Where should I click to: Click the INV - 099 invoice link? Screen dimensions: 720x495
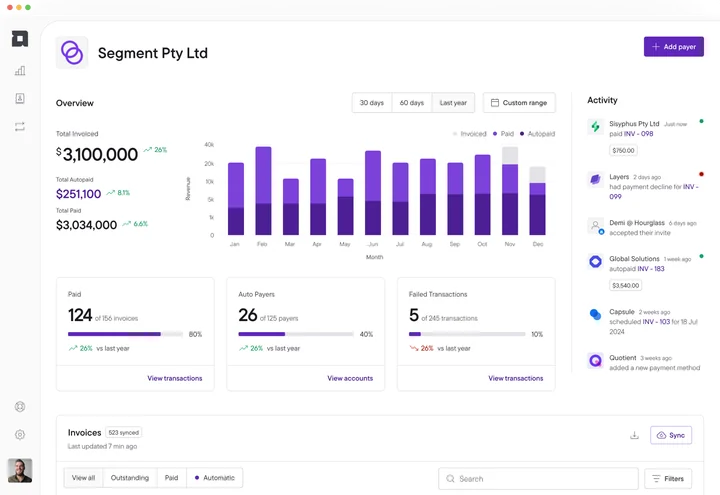click(x=654, y=191)
